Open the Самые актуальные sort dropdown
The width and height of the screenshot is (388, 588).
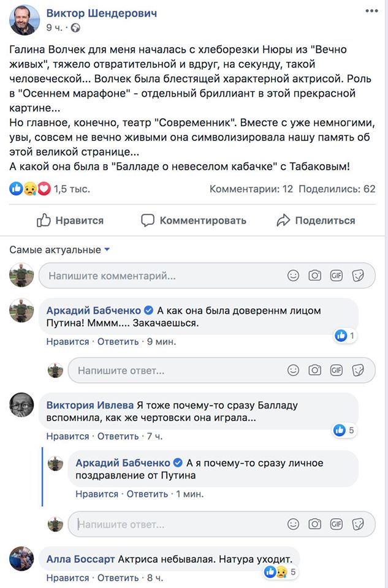tap(59, 250)
